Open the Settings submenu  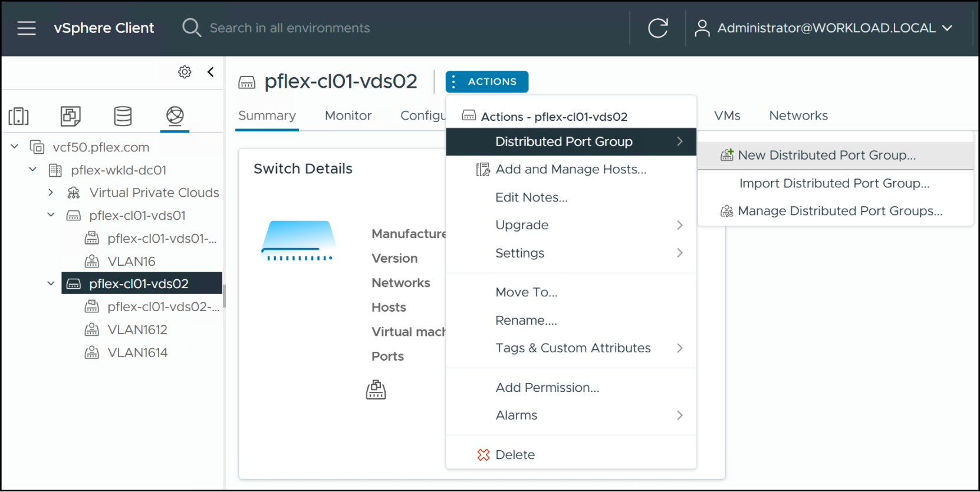pyautogui.click(x=571, y=253)
